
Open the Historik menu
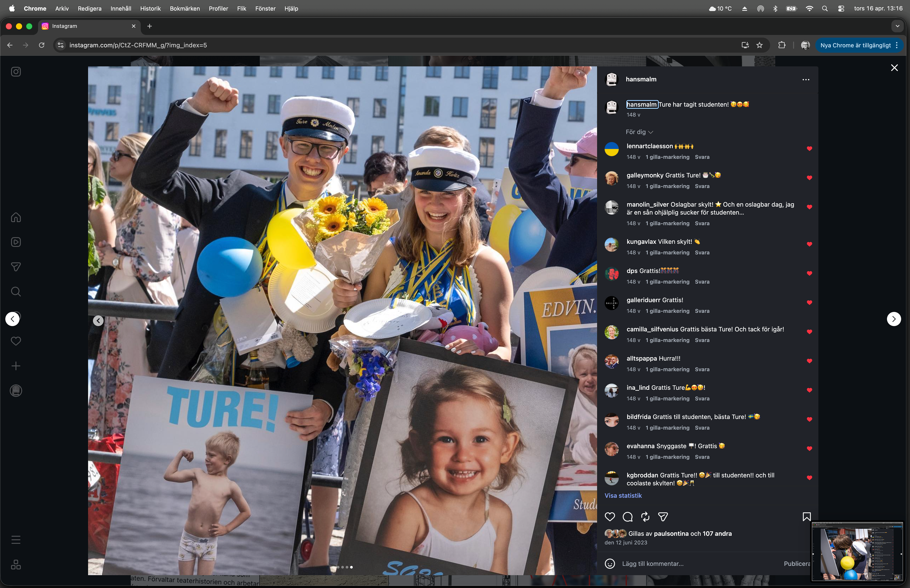[150, 8]
